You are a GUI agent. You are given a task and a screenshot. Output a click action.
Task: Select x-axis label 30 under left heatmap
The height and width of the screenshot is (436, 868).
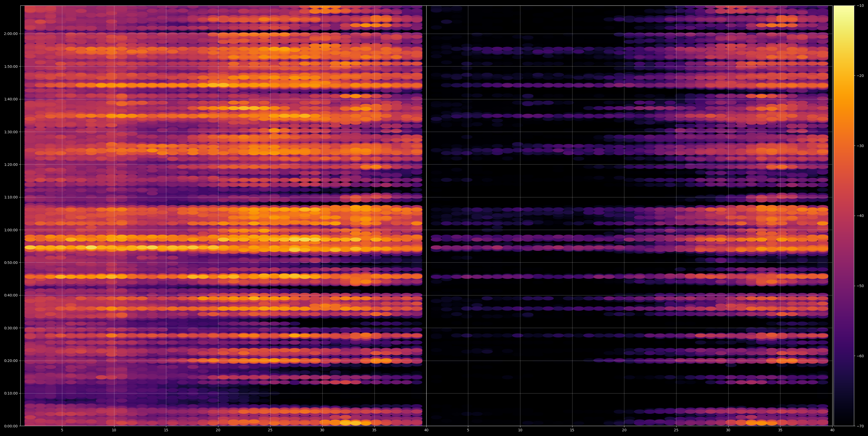tap(322, 430)
